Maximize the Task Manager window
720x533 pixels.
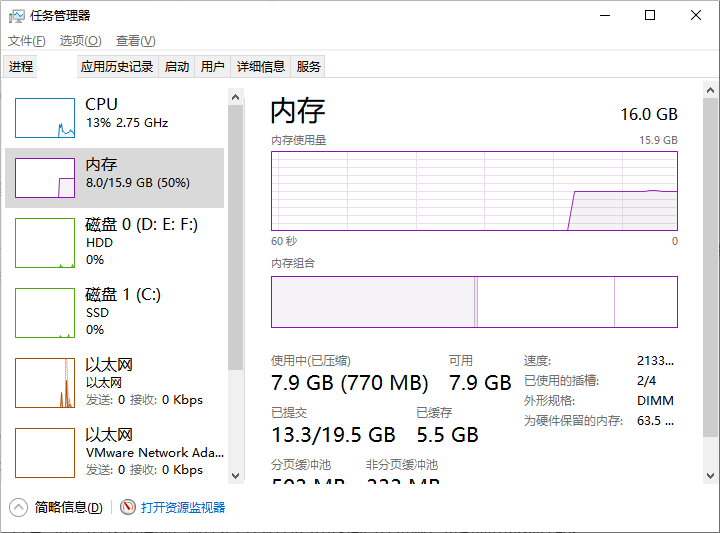pyautogui.click(x=650, y=16)
